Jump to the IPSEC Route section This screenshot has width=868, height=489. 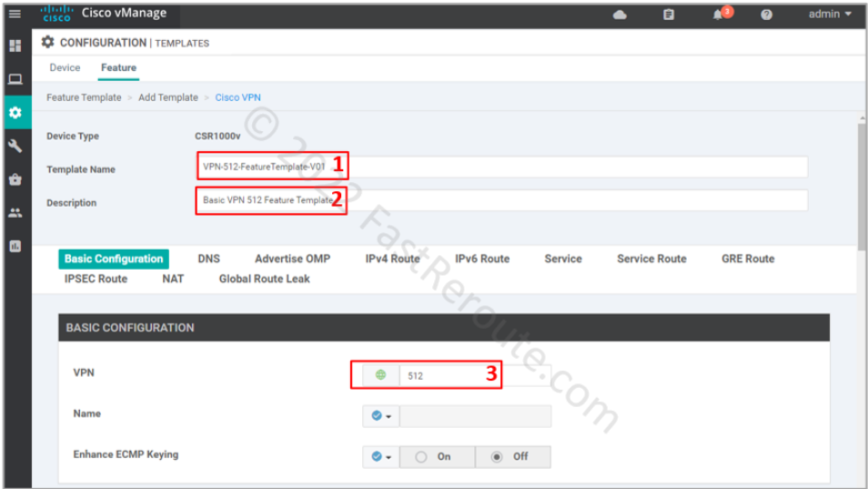tap(96, 279)
